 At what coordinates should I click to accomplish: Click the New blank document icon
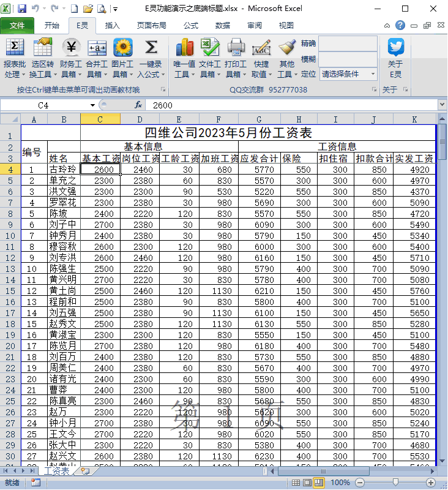(x=74, y=9)
